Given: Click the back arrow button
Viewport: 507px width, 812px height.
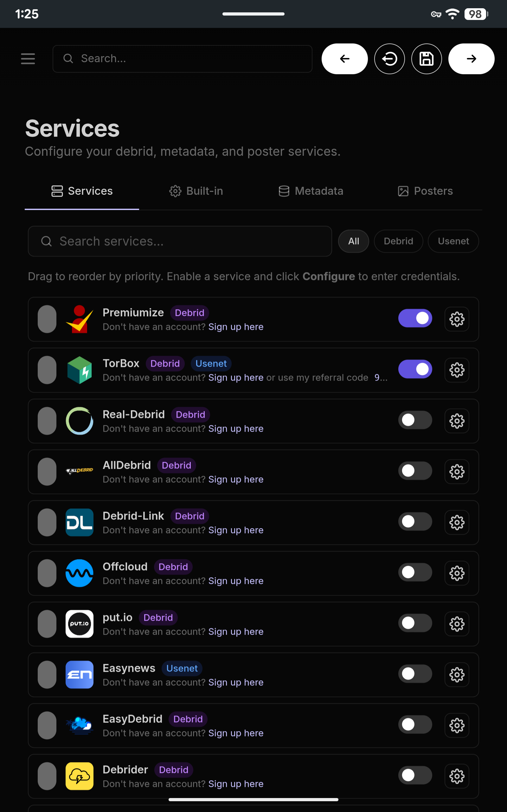Looking at the screenshot, I should (x=345, y=59).
